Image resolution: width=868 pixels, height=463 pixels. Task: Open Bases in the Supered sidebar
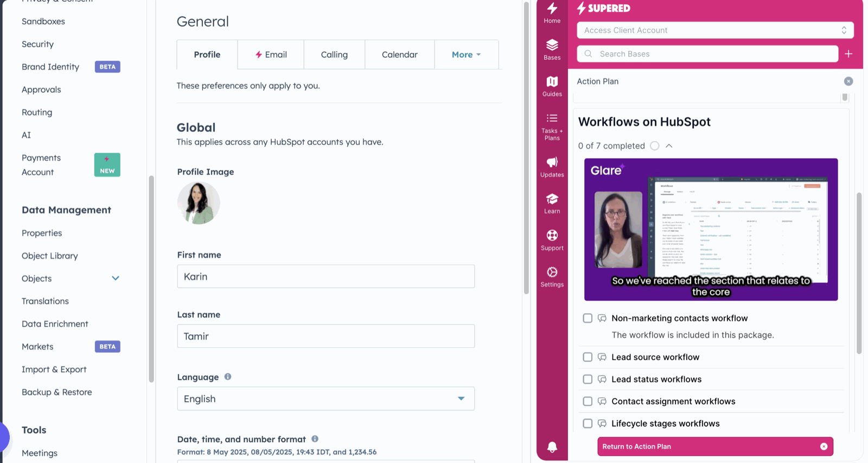(552, 49)
